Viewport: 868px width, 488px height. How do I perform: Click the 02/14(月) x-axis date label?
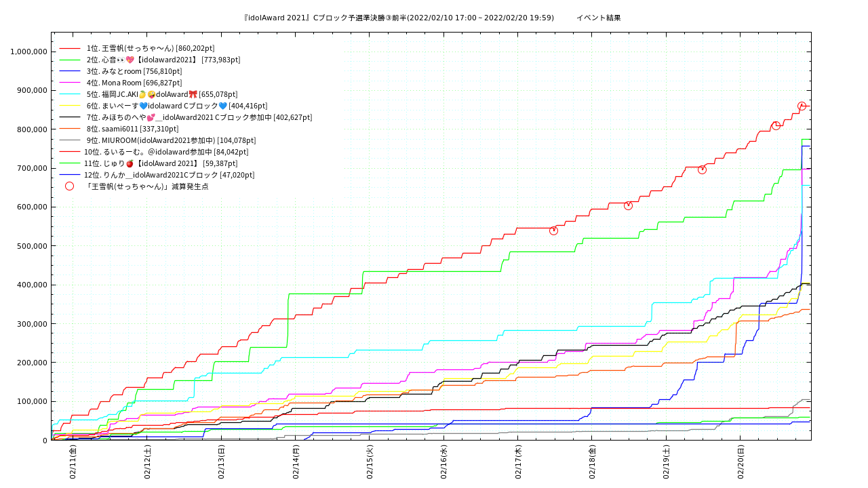click(296, 462)
